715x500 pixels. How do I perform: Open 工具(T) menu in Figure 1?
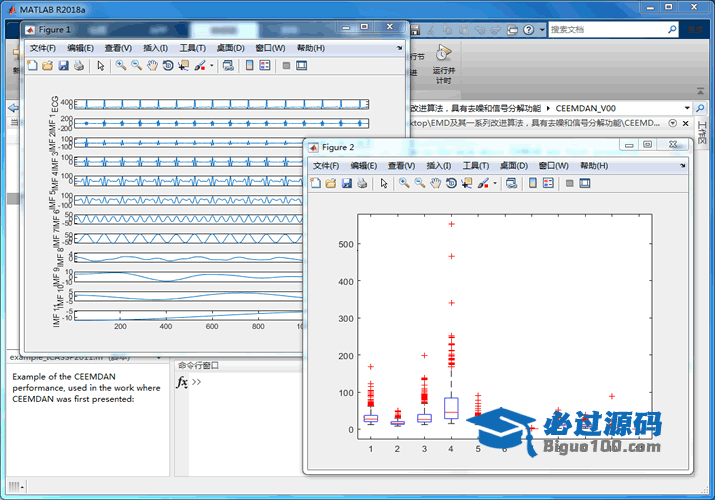click(x=192, y=48)
